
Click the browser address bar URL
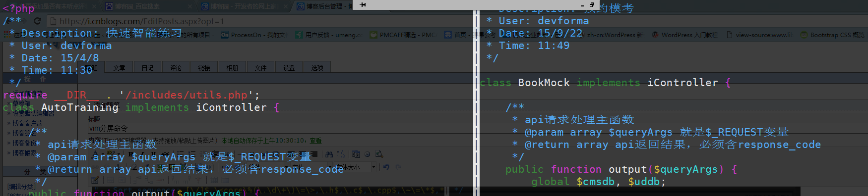pos(142,21)
